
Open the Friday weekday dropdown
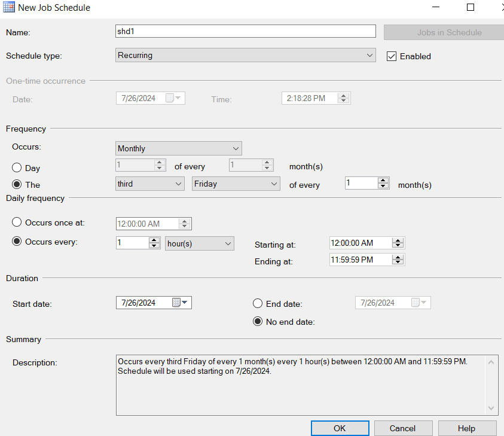click(x=236, y=184)
